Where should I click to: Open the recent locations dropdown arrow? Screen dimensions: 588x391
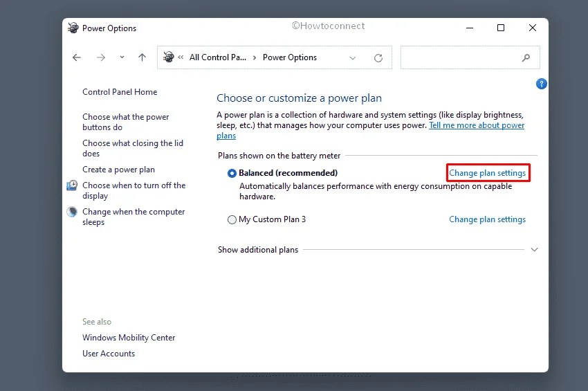click(x=122, y=57)
